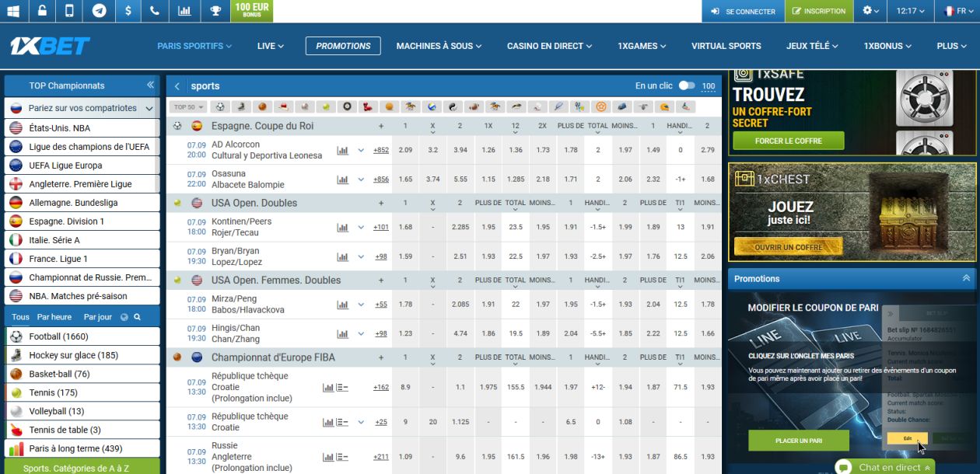Open LIVE menu
The image size is (980, 474).
point(270,46)
